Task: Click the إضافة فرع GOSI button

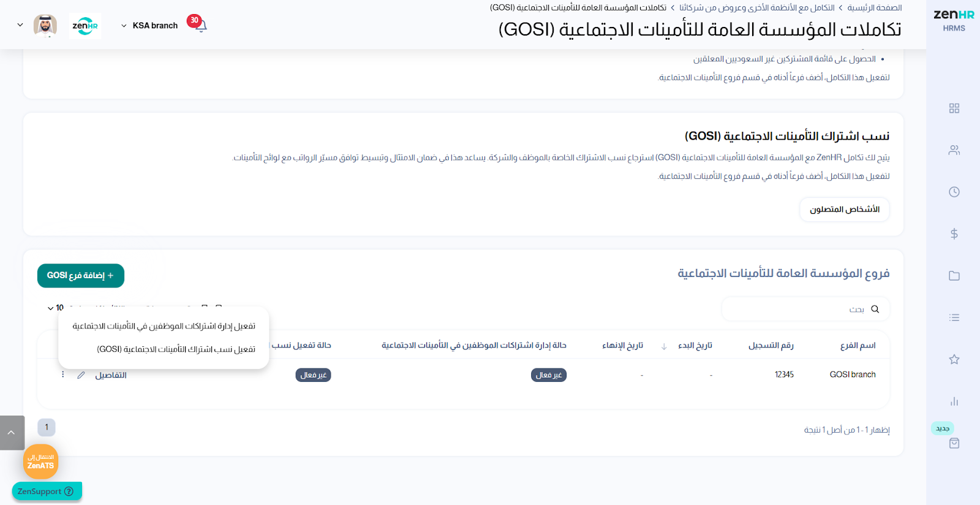Action: [x=81, y=276]
